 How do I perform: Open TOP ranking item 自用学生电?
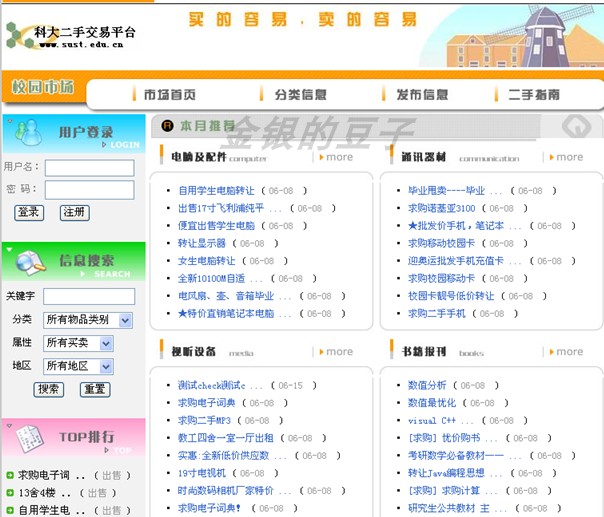(44, 510)
